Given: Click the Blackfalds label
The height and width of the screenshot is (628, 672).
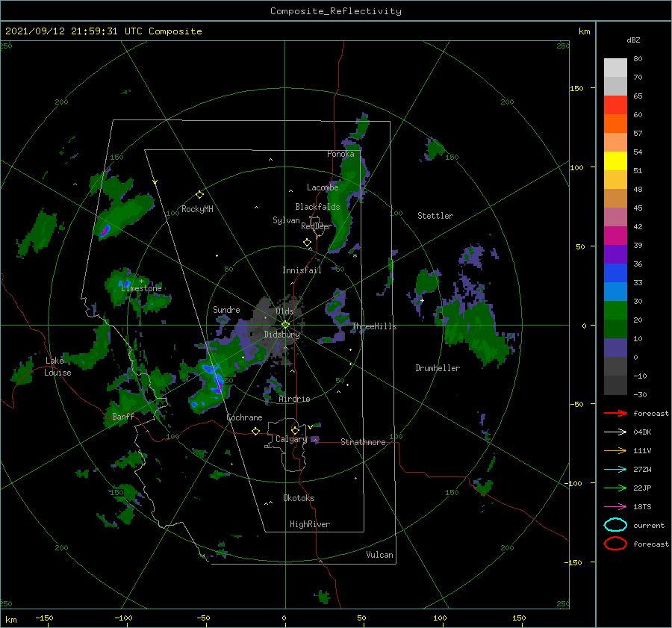Looking at the screenshot, I should (x=317, y=207).
